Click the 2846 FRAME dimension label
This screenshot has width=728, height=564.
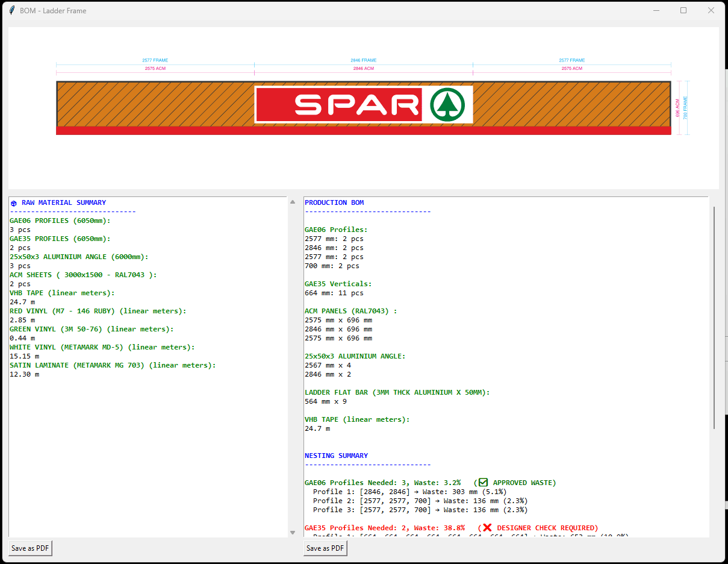(x=364, y=60)
